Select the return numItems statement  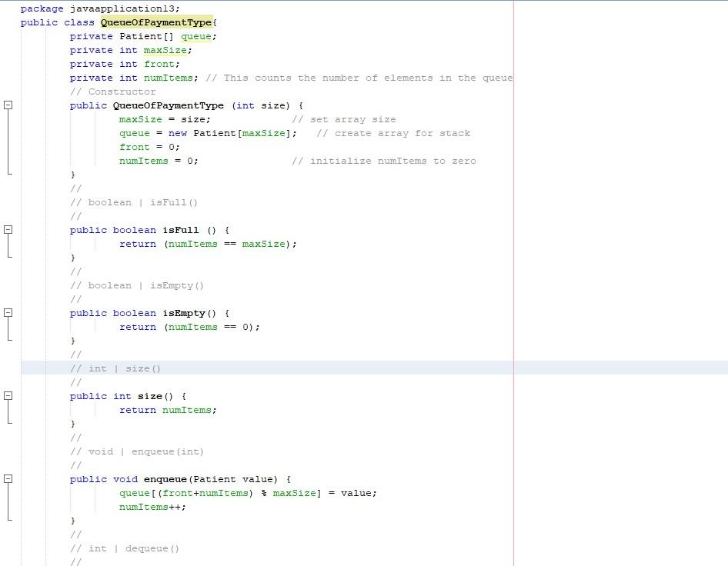coord(168,410)
